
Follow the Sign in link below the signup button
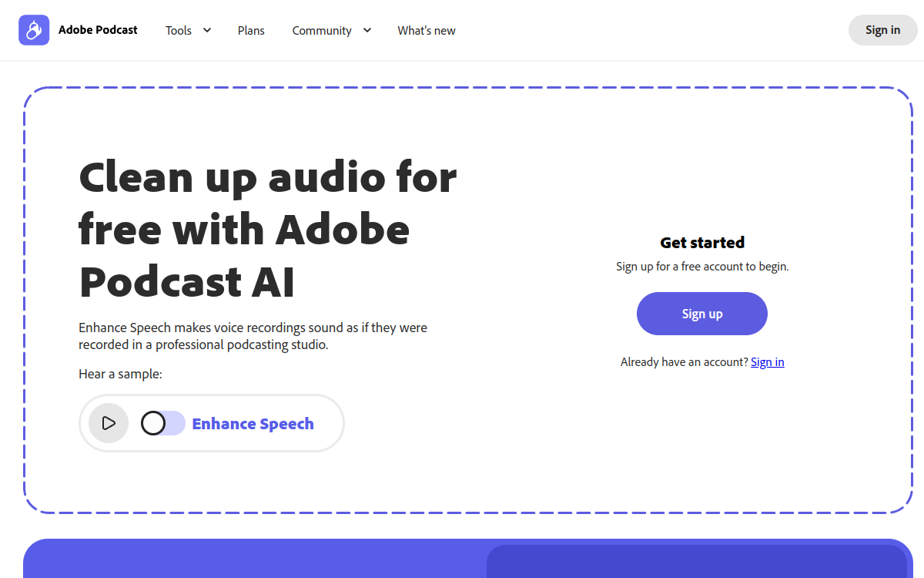[x=767, y=361]
